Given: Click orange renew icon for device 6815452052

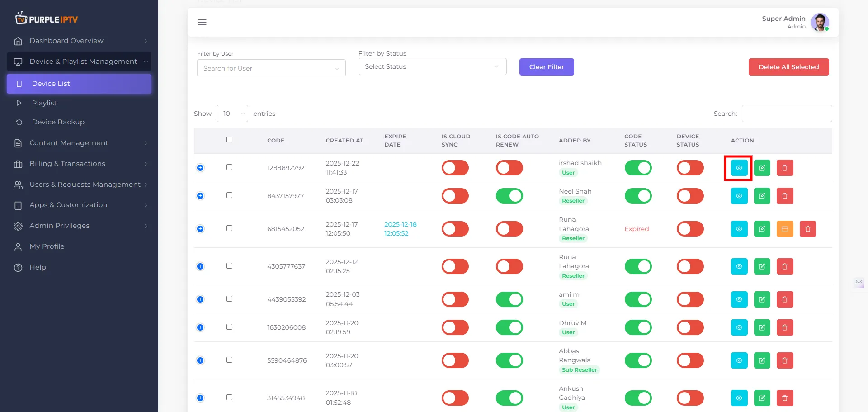Looking at the screenshot, I should click(785, 229).
